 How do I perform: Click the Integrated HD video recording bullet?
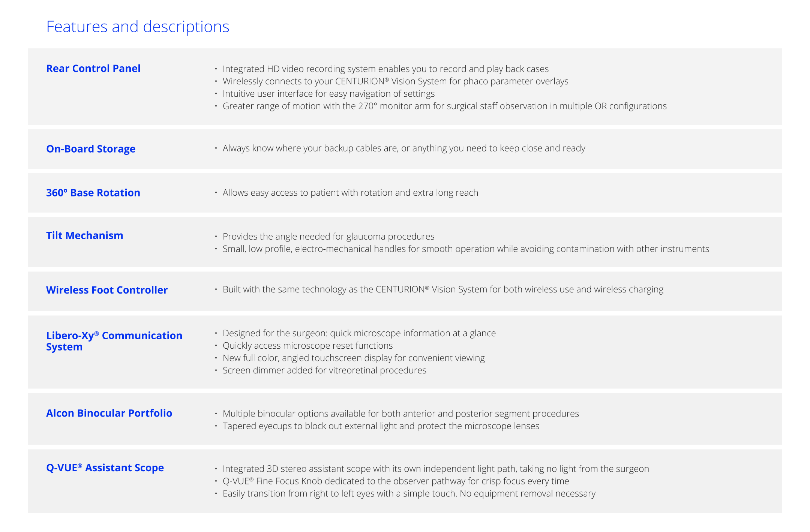[x=385, y=69]
